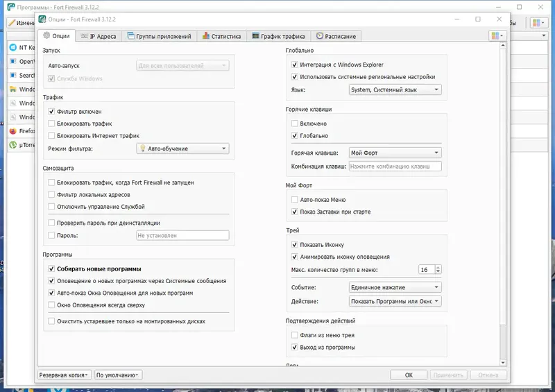
Task: Click the Отмена button
Action: [x=488, y=375]
